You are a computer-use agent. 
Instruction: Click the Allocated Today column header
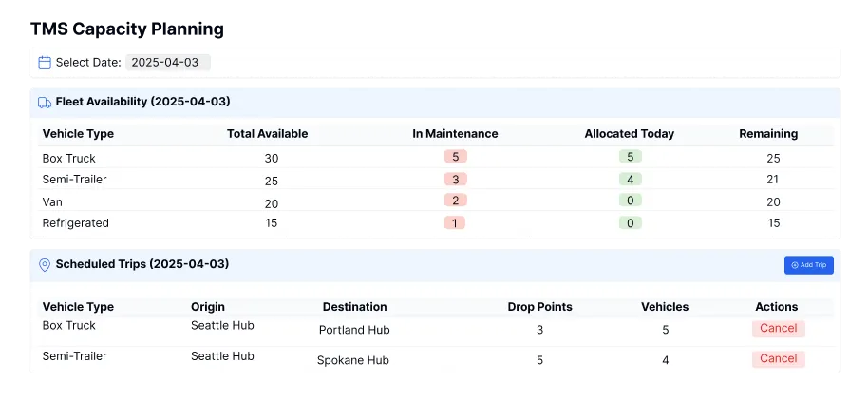coord(629,134)
